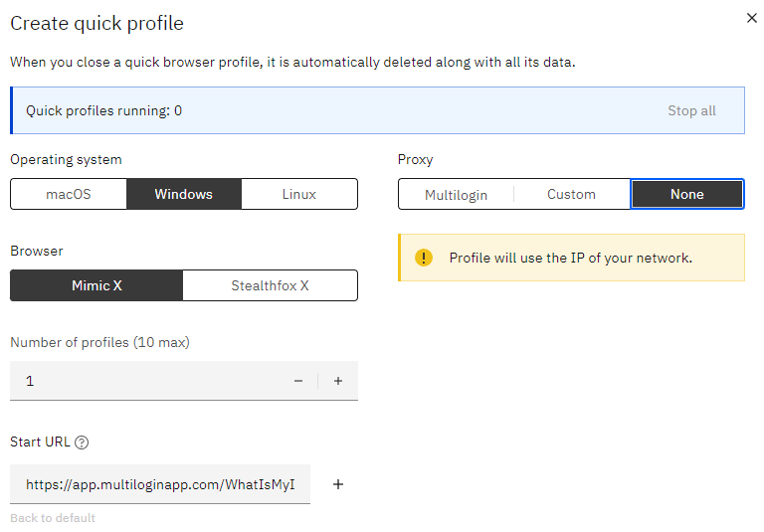This screenshot has width=764, height=532.
Task: Click the Start URL help icon
Action: tap(82, 443)
